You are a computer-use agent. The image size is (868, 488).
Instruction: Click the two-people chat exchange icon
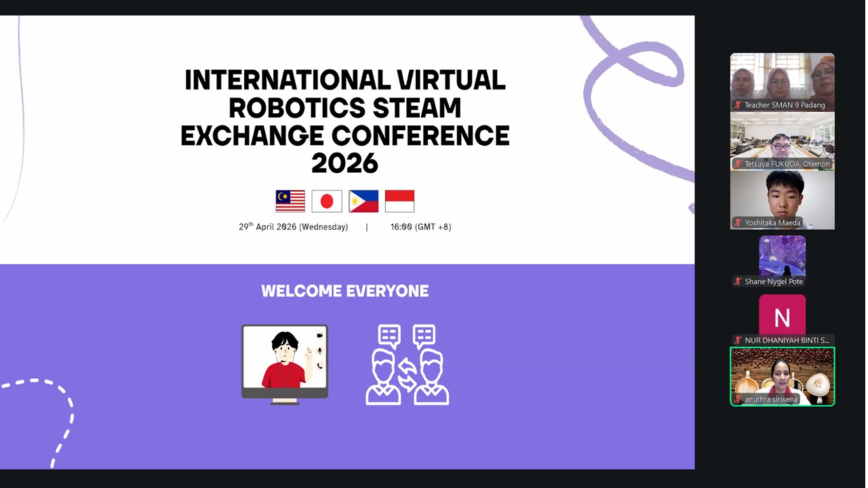click(x=407, y=365)
